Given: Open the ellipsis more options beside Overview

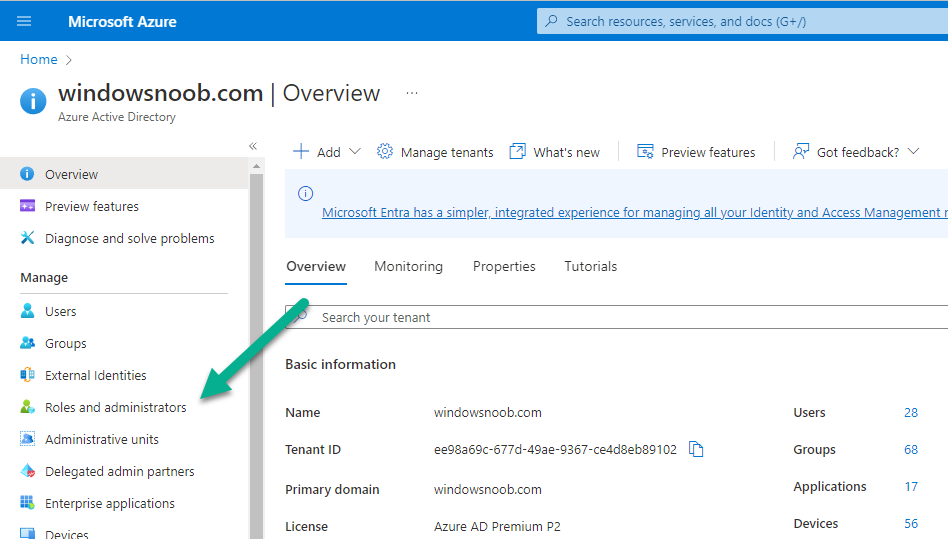Looking at the screenshot, I should tap(412, 93).
